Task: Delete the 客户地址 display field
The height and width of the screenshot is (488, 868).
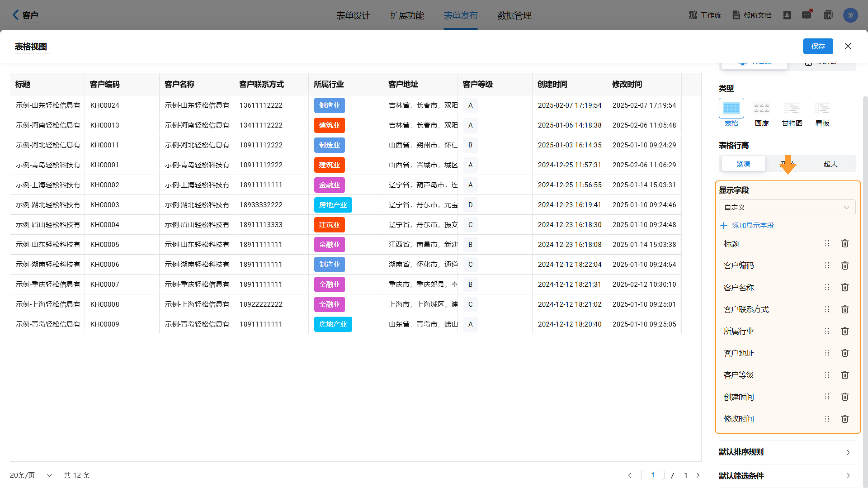Action: click(845, 353)
